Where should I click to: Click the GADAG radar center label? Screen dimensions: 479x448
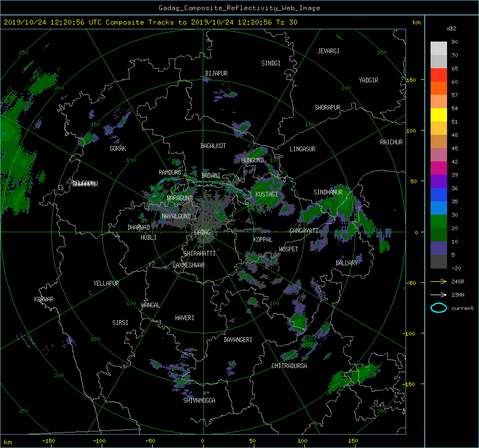click(202, 232)
